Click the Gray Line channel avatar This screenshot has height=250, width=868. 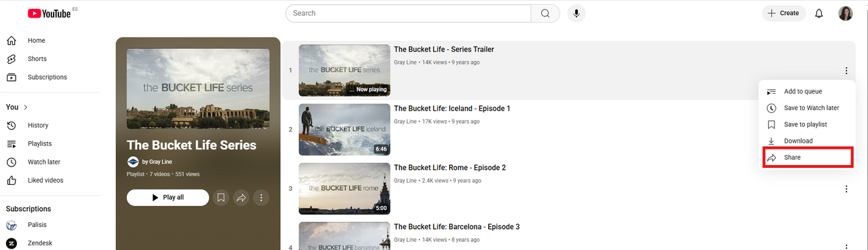point(133,162)
